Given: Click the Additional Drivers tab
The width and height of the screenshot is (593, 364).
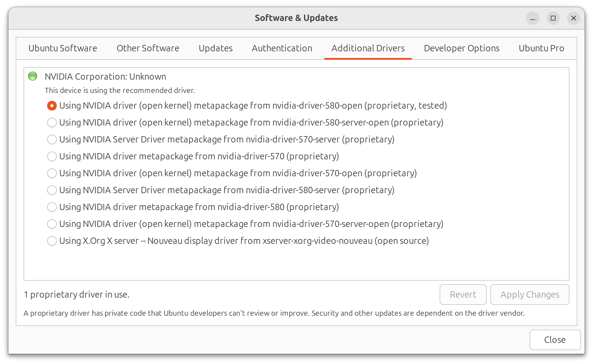Looking at the screenshot, I should pyautogui.click(x=368, y=48).
